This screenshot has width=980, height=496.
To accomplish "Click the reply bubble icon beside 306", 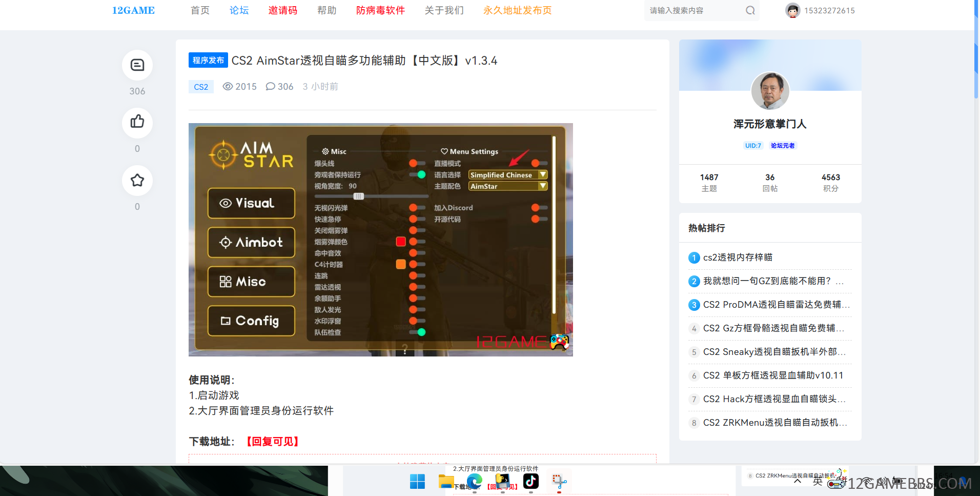I will pos(270,86).
